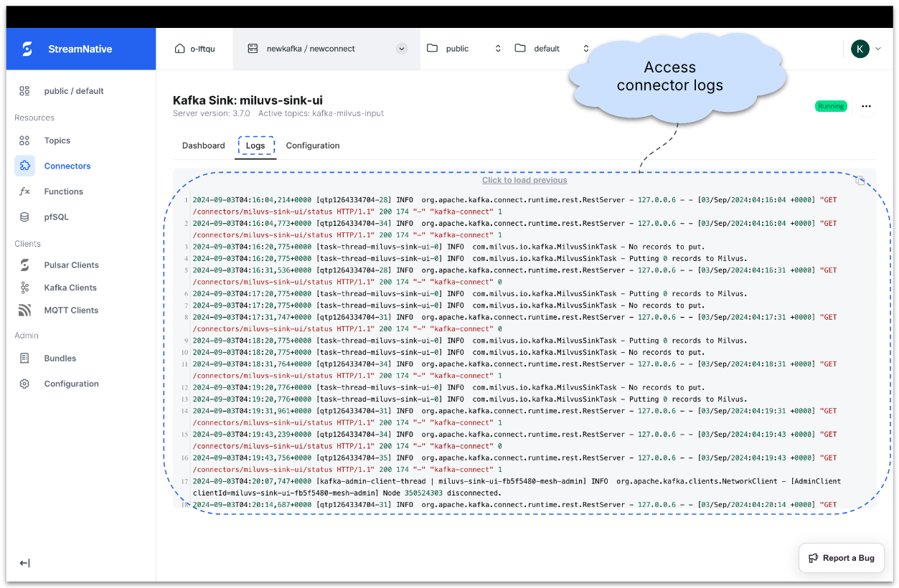
Task: Switch to the Dashboard tab
Action: (x=203, y=146)
